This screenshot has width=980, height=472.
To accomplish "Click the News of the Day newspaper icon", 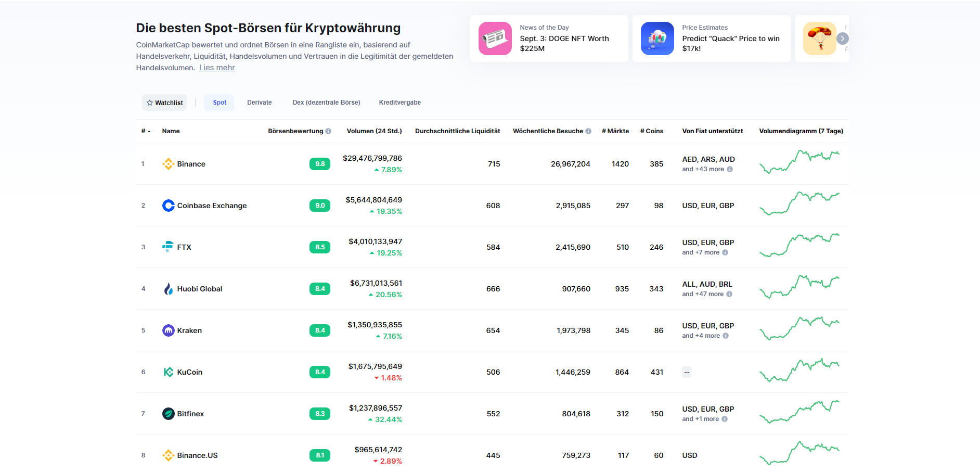I will pyautogui.click(x=495, y=39).
